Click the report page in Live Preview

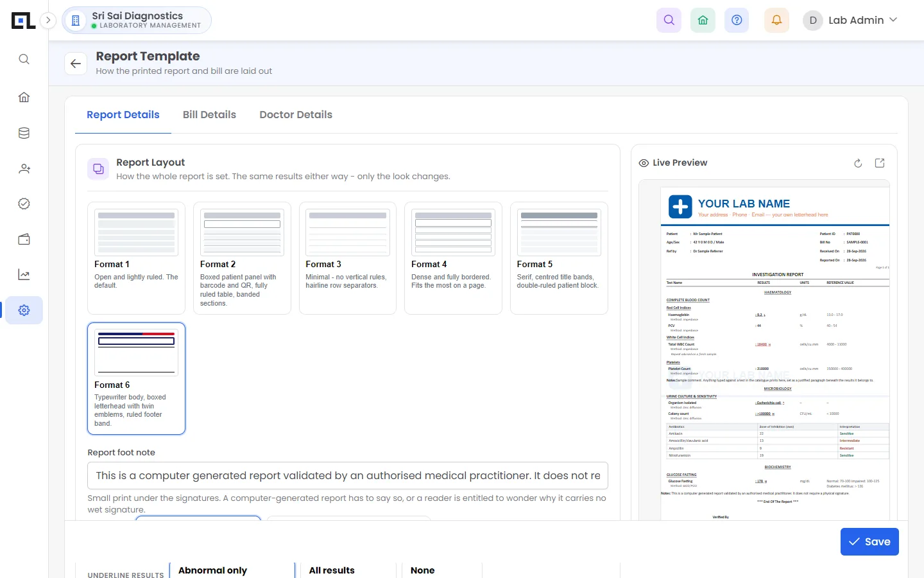coord(775,353)
